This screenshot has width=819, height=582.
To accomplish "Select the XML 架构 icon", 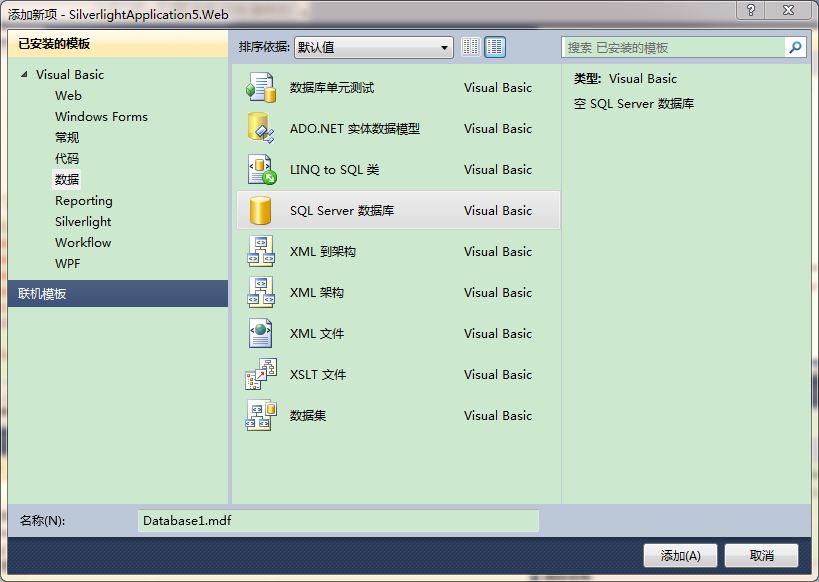I will [x=261, y=293].
